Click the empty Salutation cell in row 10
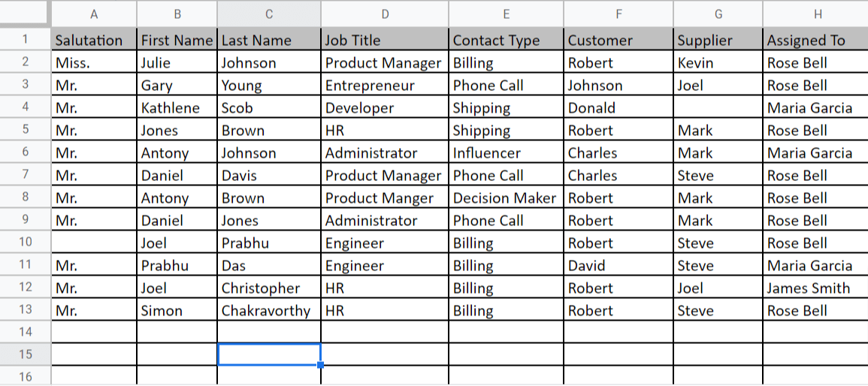 click(94, 243)
